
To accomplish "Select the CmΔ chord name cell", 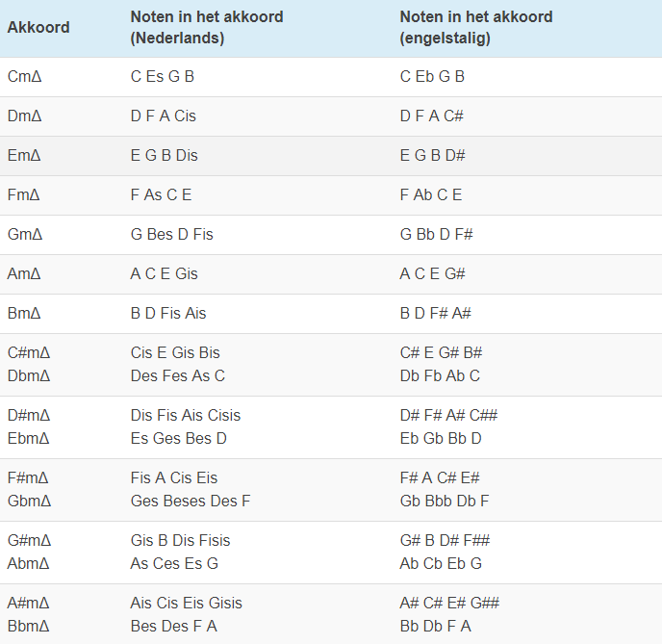I will pyautogui.click(x=24, y=77).
